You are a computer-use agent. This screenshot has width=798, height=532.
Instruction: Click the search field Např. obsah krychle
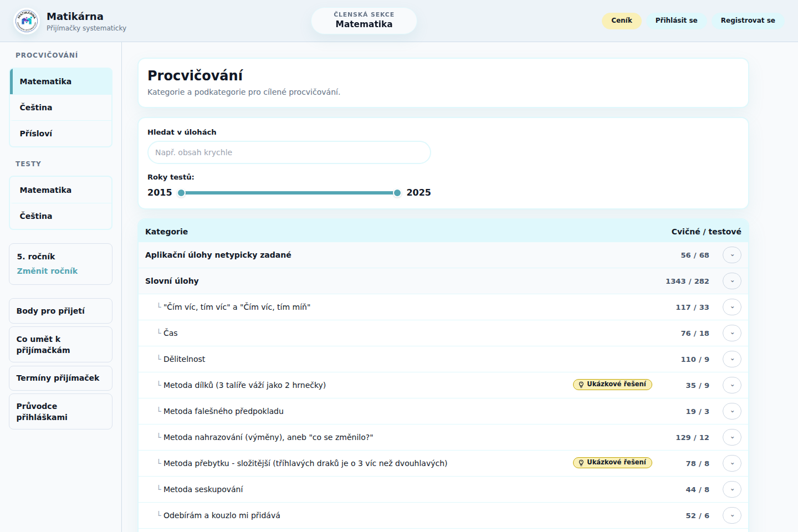pos(289,152)
